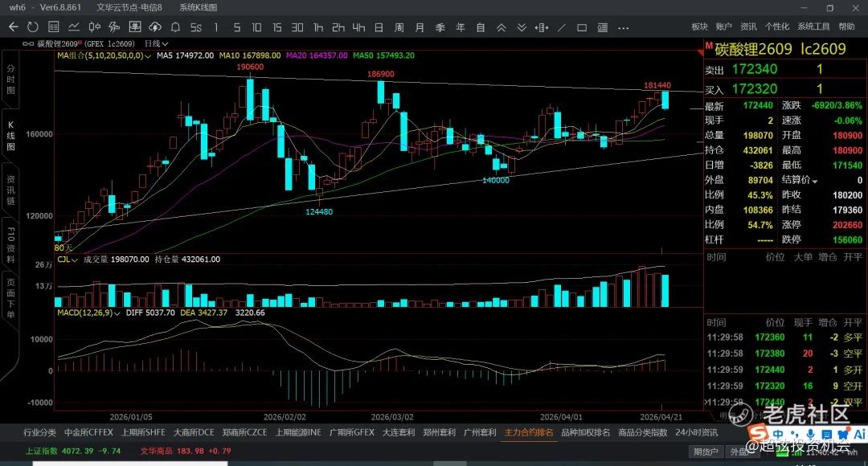This screenshot has height=466, width=868.
Task: Select the 2h period button
Action: pos(338,27)
